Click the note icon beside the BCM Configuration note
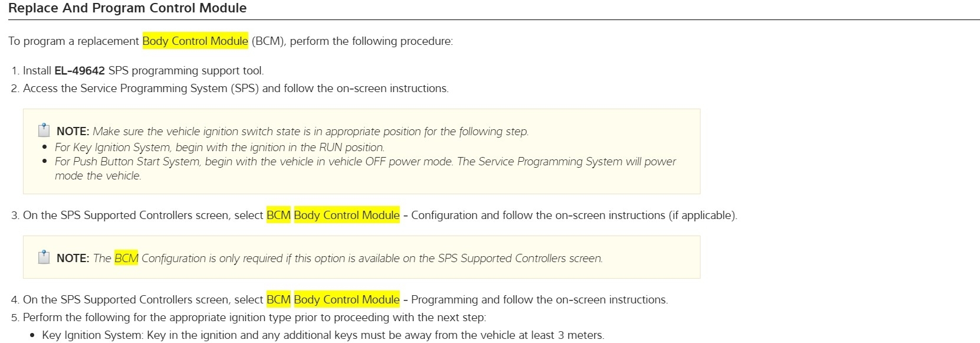 [x=44, y=257]
